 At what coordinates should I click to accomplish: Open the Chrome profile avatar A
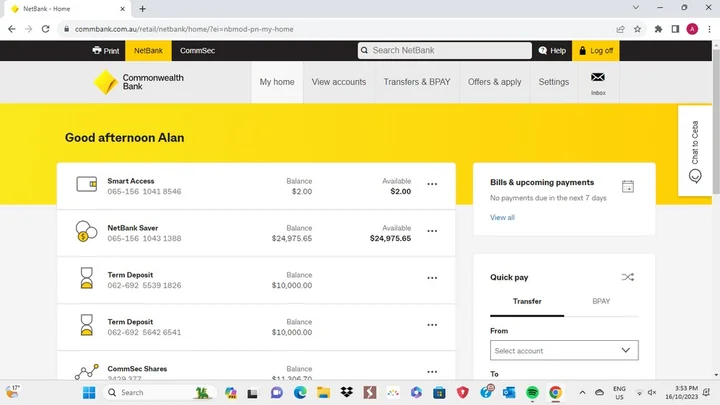pyautogui.click(x=692, y=29)
